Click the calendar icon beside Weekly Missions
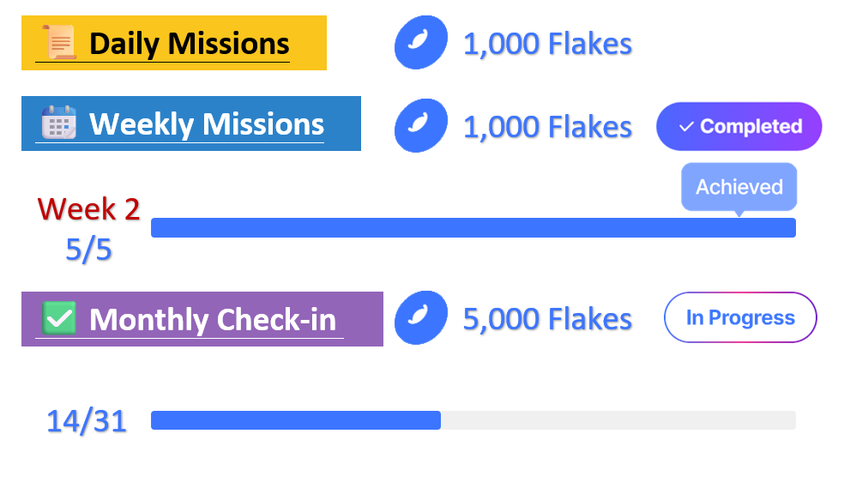This screenshot has width=850, height=482. (x=59, y=123)
